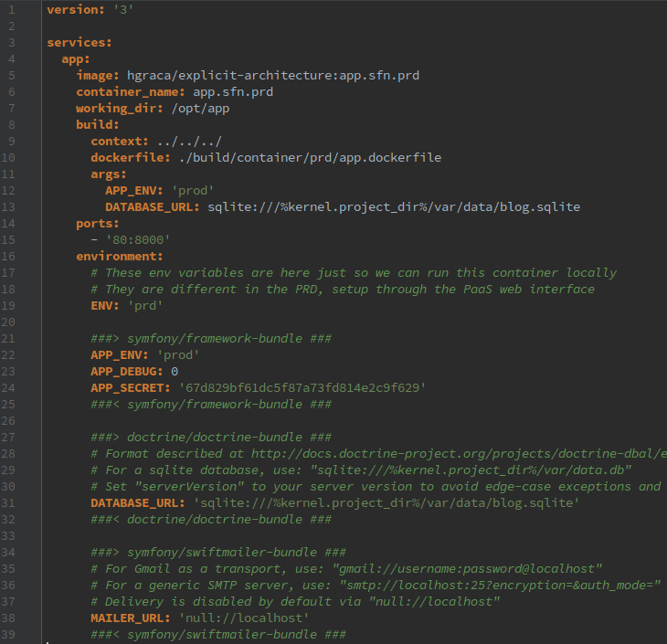
Task: Click the 'services:' key
Action: [x=79, y=43]
